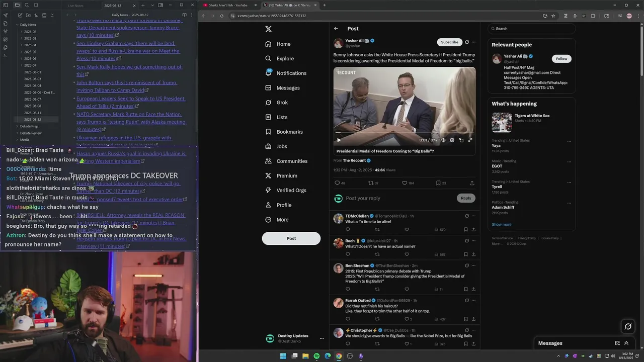Open More options in the X sidebar
This screenshot has width=644, height=362.
tap(277, 220)
